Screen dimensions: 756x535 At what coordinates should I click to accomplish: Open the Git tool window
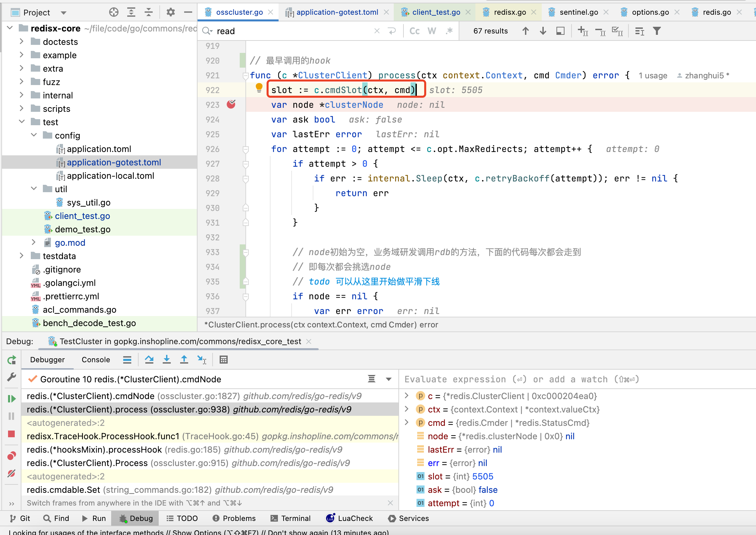pyautogui.click(x=20, y=518)
